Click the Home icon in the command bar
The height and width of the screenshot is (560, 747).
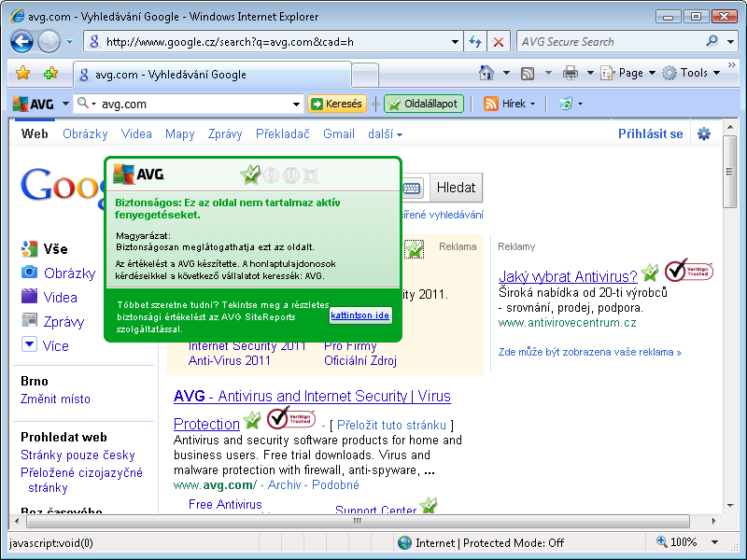486,73
